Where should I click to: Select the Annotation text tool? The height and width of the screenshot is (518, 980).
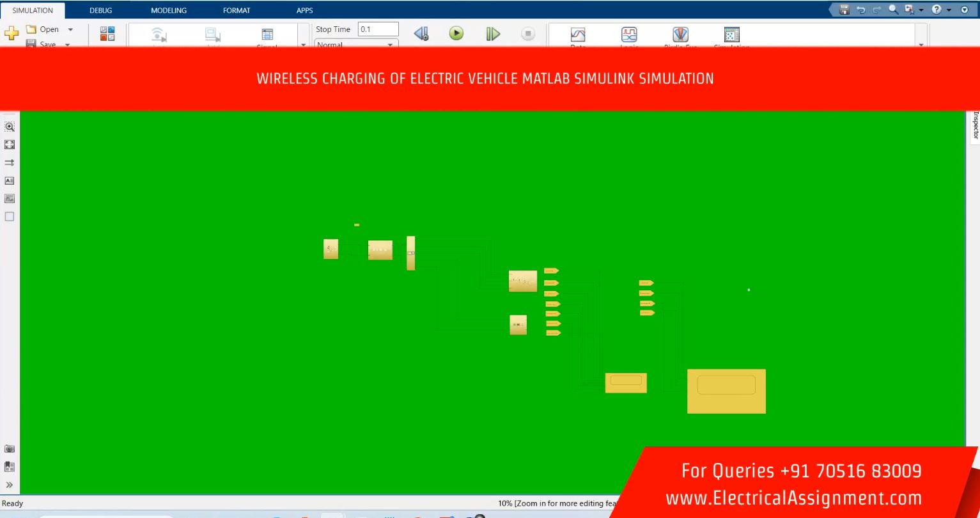(x=10, y=180)
